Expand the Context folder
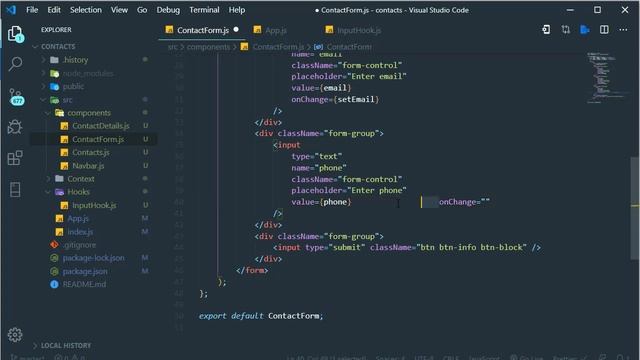The width and height of the screenshot is (640, 360). coord(48,179)
